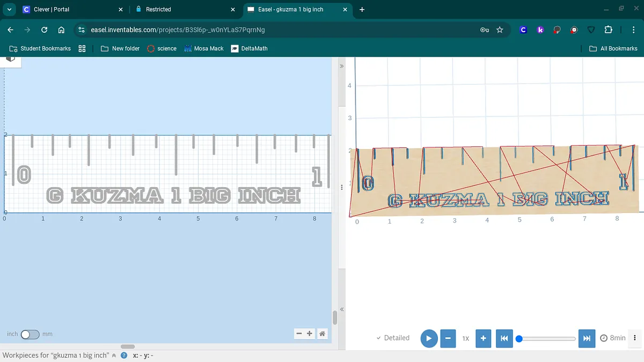This screenshot has height=362, width=644.
Task: Rewind simulation to the start
Action: pos(504,338)
